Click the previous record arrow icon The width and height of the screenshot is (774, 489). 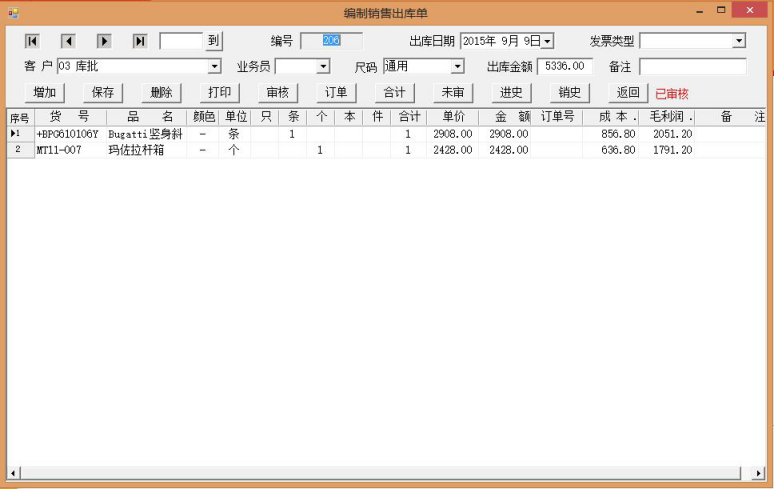68,41
